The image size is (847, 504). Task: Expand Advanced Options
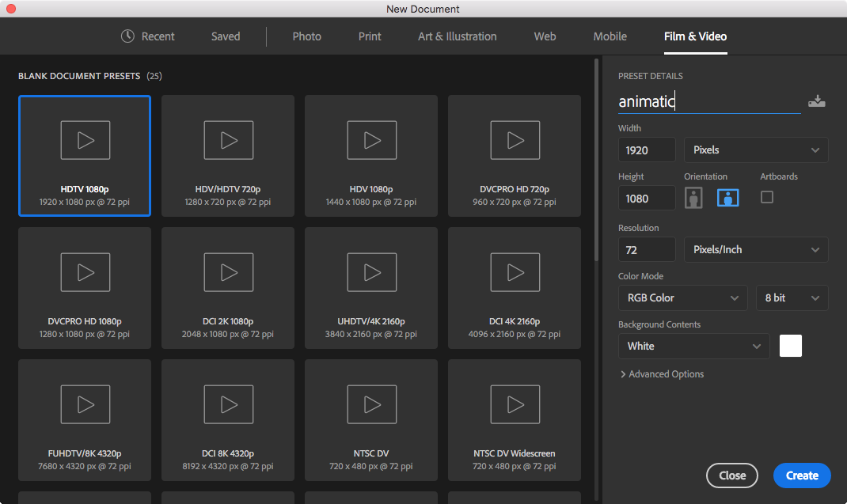(663, 373)
